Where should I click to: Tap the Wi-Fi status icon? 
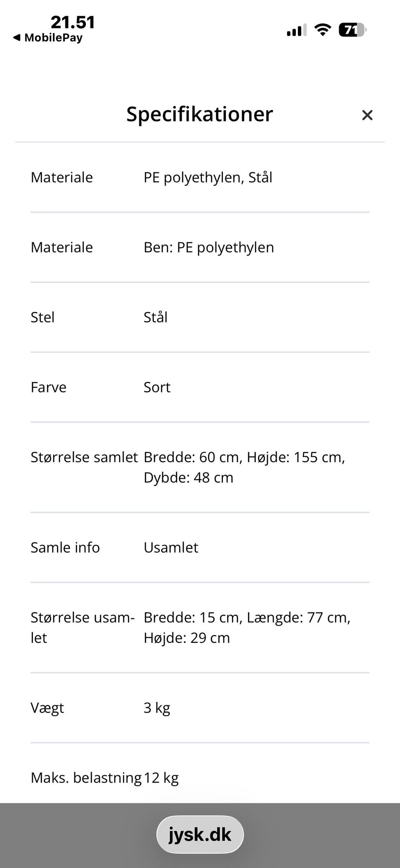pos(322,29)
